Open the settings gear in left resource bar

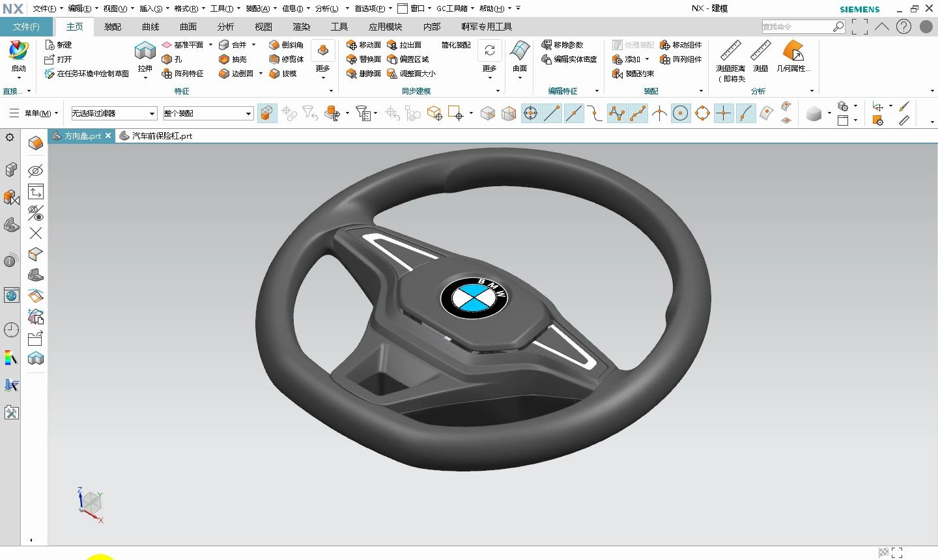tap(10, 137)
